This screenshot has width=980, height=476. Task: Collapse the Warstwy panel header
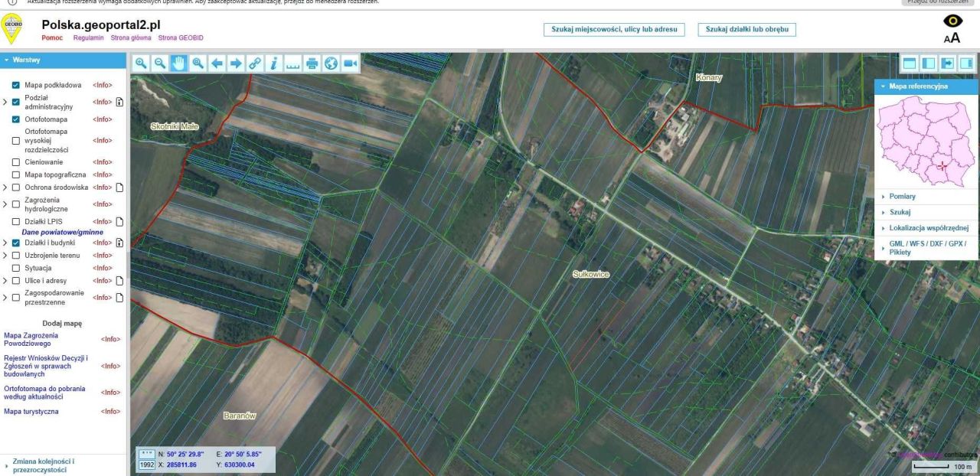click(63, 60)
